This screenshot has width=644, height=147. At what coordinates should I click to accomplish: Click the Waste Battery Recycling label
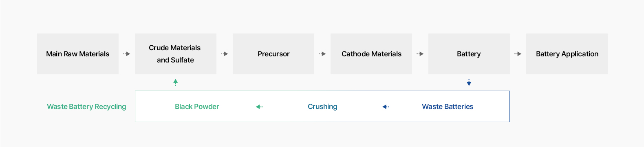point(86,107)
